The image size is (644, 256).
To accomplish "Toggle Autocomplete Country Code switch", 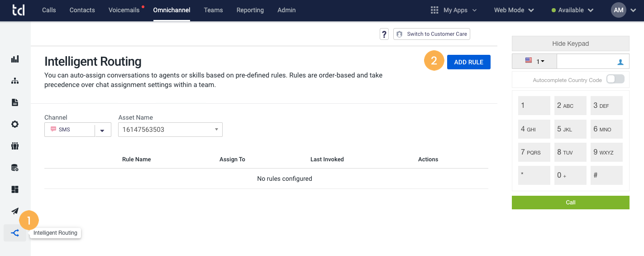I will tap(615, 79).
